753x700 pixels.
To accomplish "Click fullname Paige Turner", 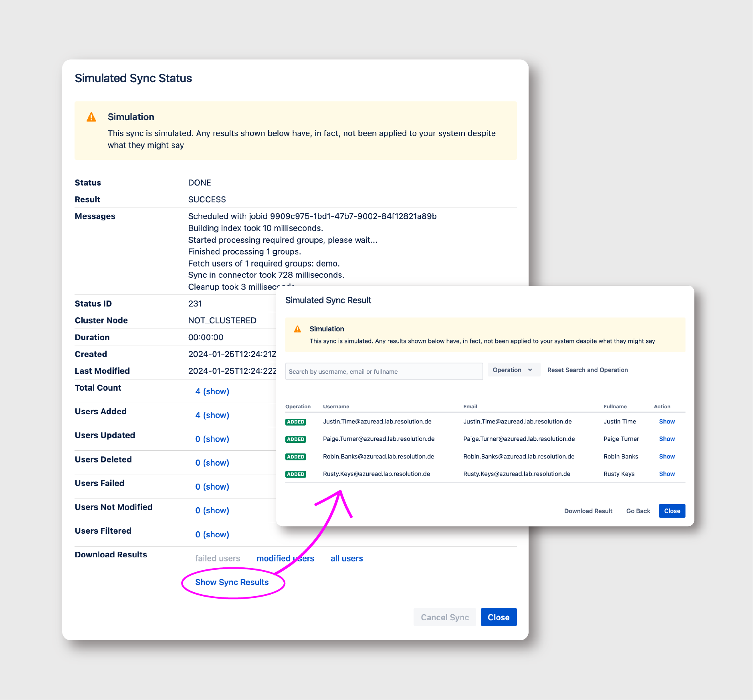I will 621,439.
